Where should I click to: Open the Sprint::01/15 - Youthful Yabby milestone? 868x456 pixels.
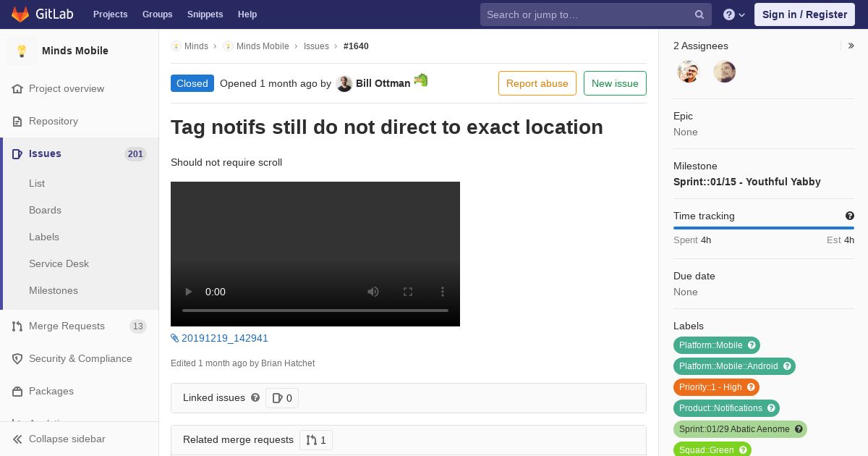tap(747, 182)
